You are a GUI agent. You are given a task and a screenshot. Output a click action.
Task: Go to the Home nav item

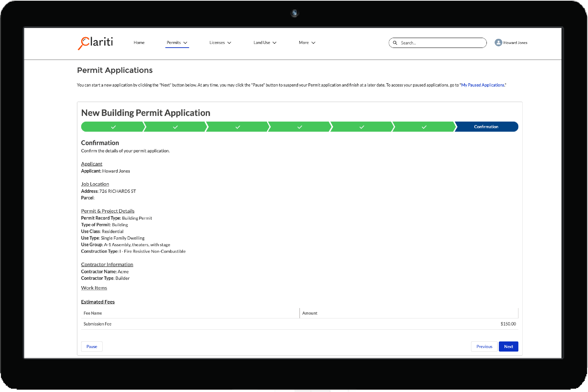coord(139,43)
